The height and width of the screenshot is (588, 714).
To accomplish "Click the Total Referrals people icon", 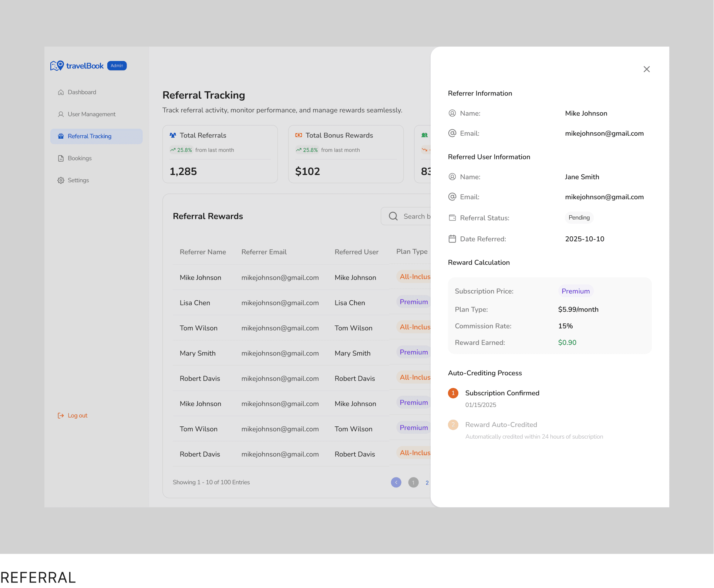I will tap(173, 135).
